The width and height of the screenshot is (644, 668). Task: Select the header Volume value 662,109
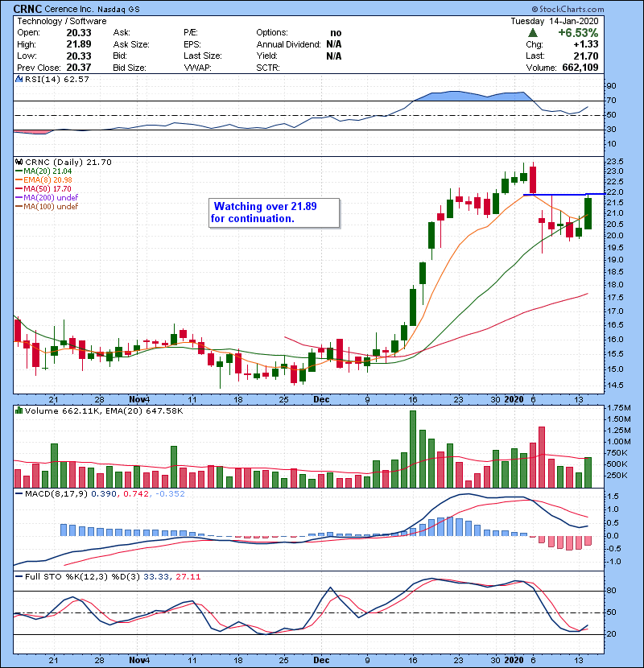point(580,68)
